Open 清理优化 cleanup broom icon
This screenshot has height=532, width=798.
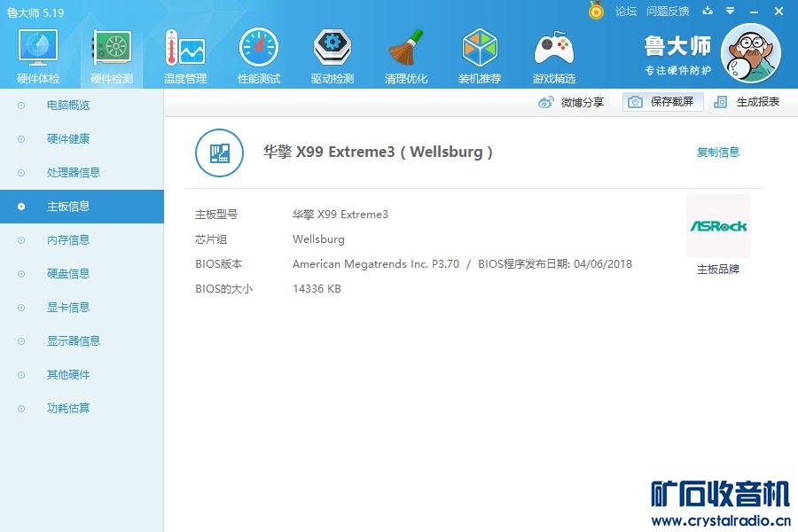(405, 47)
